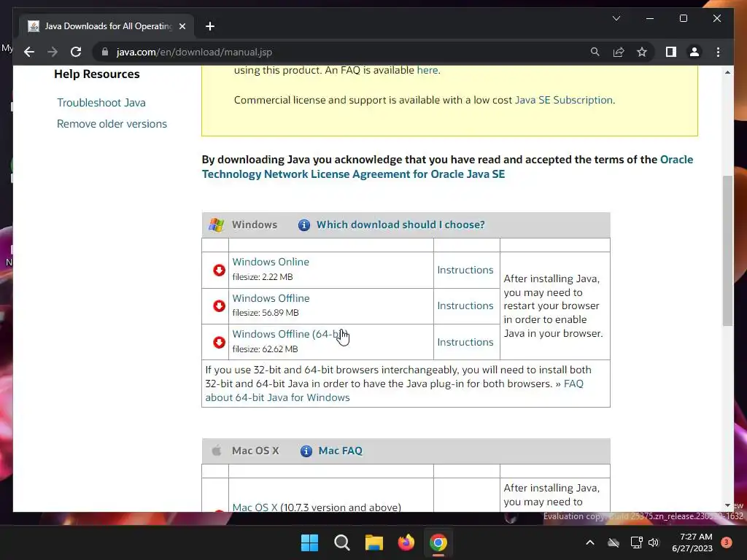Click the red download icon for Windows Offline
This screenshot has width=747, height=560.
pos(219,306)
